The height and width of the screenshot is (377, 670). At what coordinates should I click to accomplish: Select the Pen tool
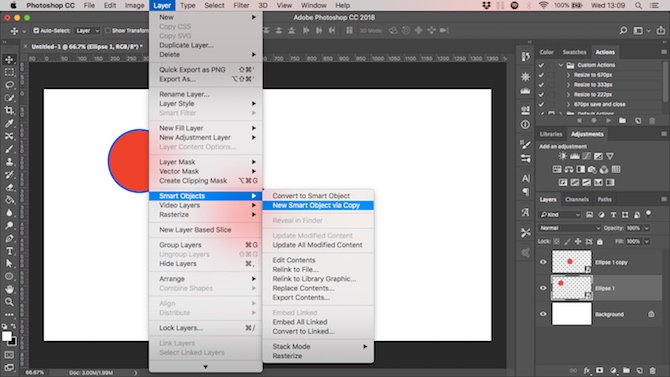pyautogui.click(x=9, y=239)
